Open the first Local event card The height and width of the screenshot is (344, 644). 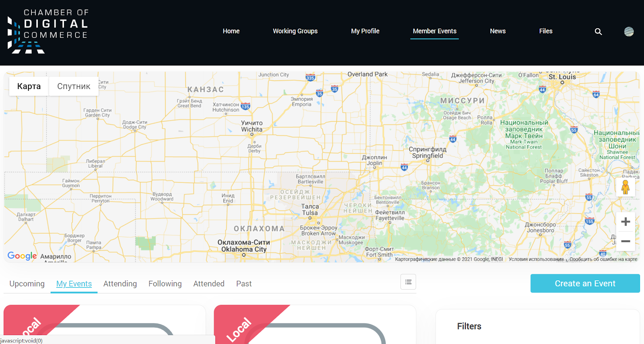tap(105, 324)
